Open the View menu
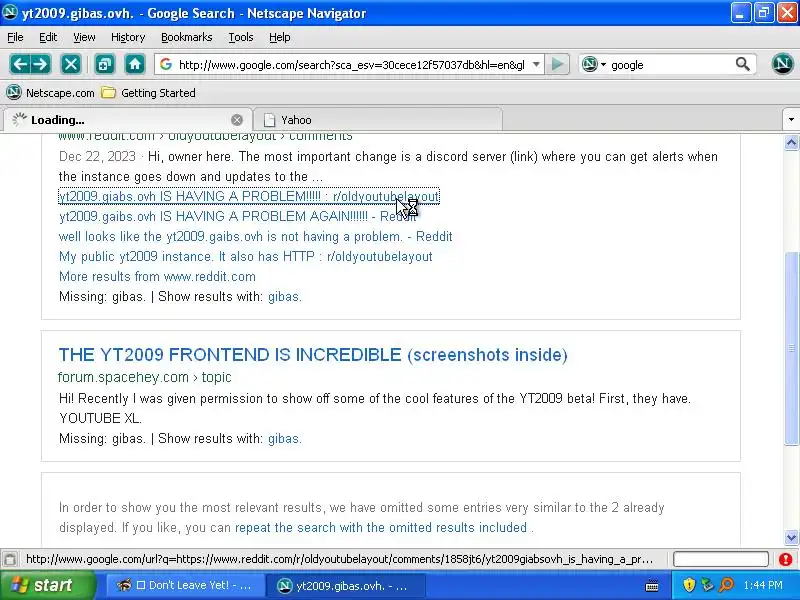800x600 pixels. (x=84, y=37)
